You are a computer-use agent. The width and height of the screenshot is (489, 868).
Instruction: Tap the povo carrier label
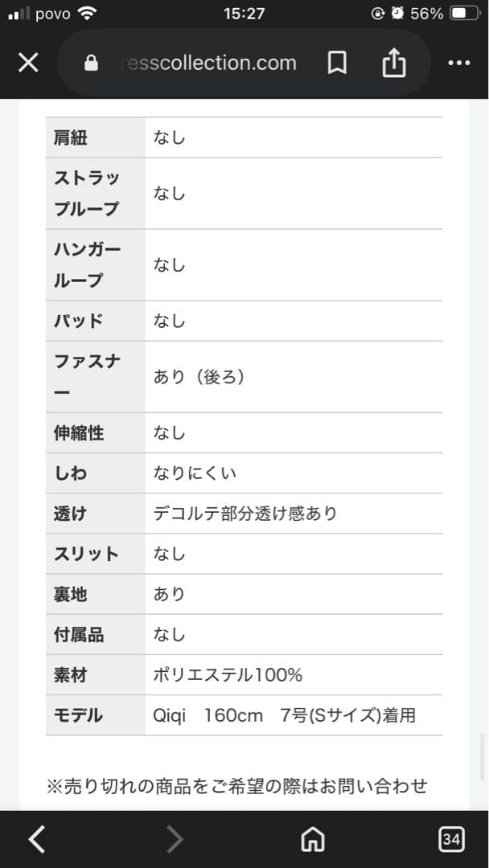[52, 12]
